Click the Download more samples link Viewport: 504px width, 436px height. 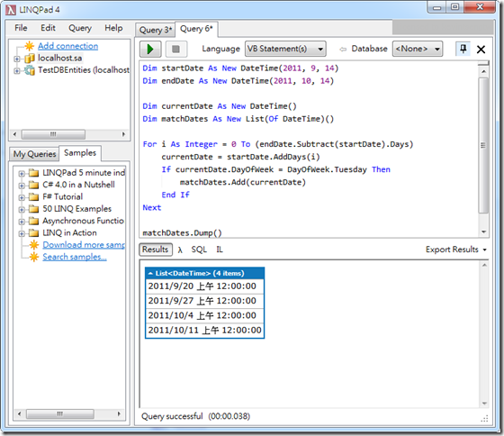(84, 245)
